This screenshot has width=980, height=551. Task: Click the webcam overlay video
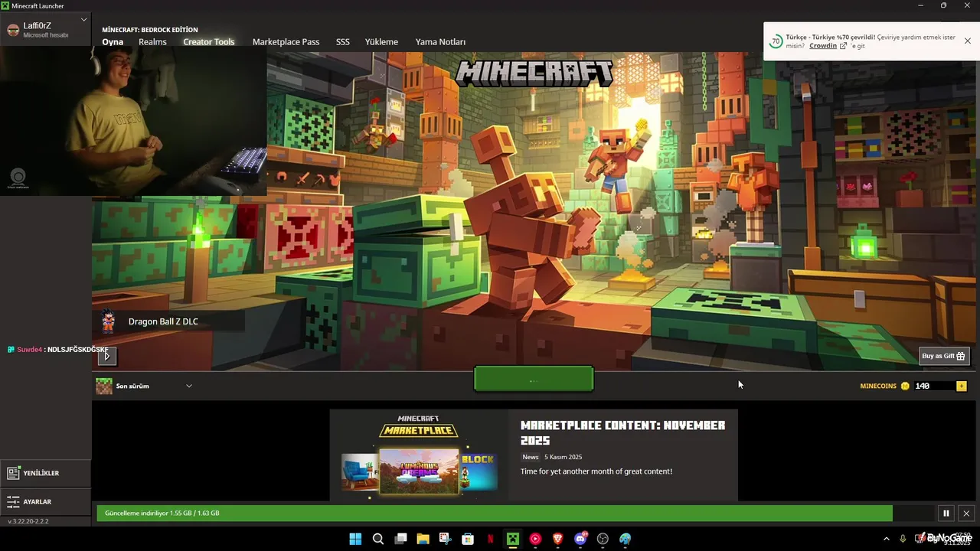point(134,121)
